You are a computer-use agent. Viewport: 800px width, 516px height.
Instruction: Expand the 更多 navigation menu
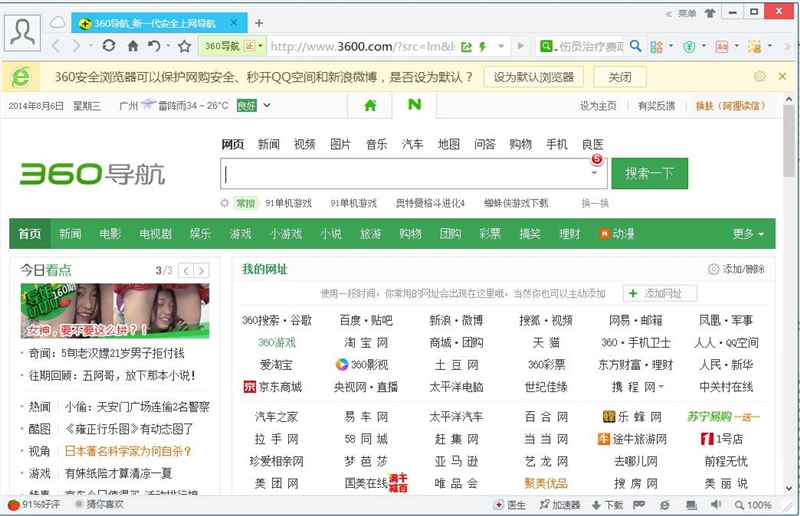[x=748, y=234]
